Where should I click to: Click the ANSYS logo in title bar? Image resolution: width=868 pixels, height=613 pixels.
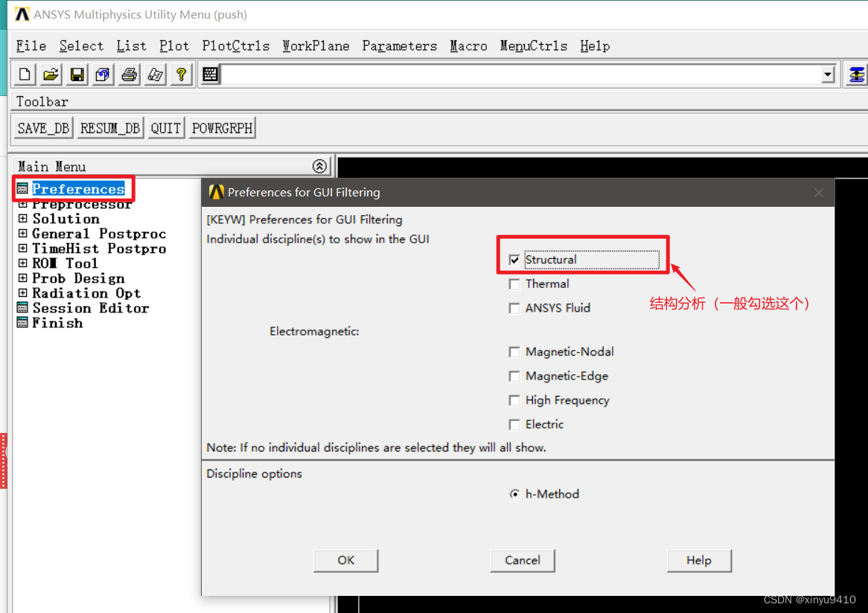[22, 14]
